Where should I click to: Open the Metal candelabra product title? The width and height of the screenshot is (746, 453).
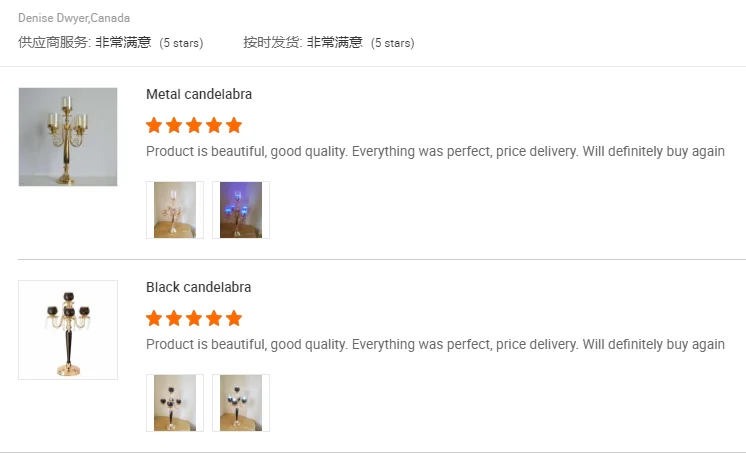click(199, 94)
